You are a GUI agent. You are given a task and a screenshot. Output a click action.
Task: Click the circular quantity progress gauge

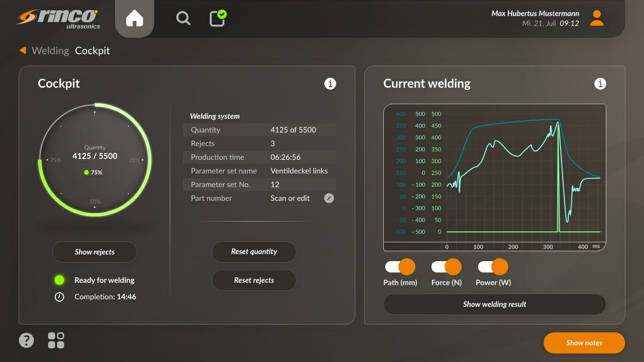point(95,160)
